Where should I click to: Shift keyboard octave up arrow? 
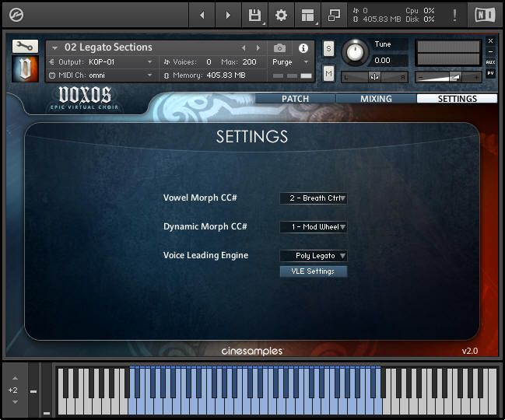[15, 378]
